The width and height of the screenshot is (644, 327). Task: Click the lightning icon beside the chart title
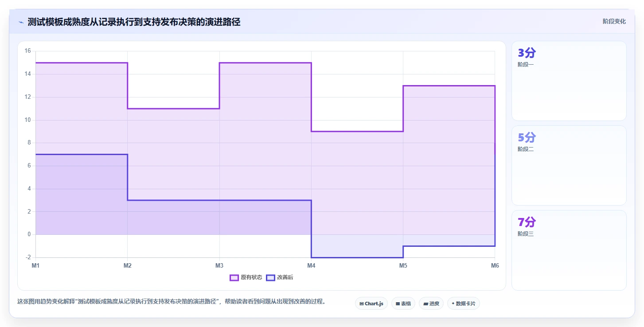tap(21, 22)
